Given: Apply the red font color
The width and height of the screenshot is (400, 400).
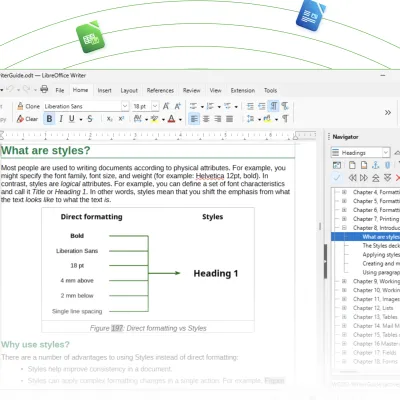Looking at the screenshot, I should (171, 119).
